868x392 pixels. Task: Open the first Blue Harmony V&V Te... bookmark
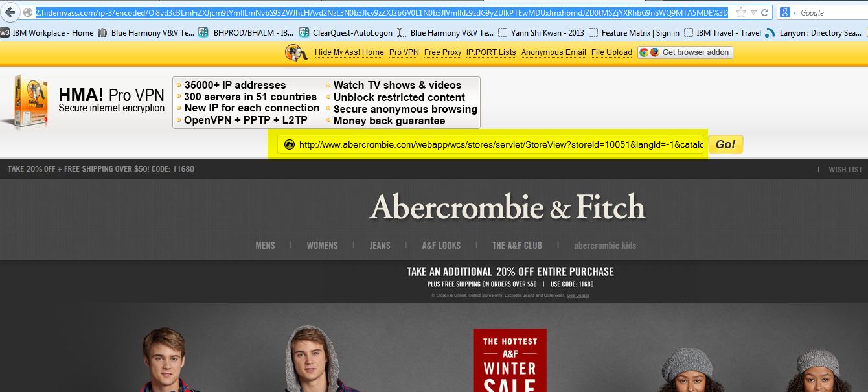pos(146,32)
